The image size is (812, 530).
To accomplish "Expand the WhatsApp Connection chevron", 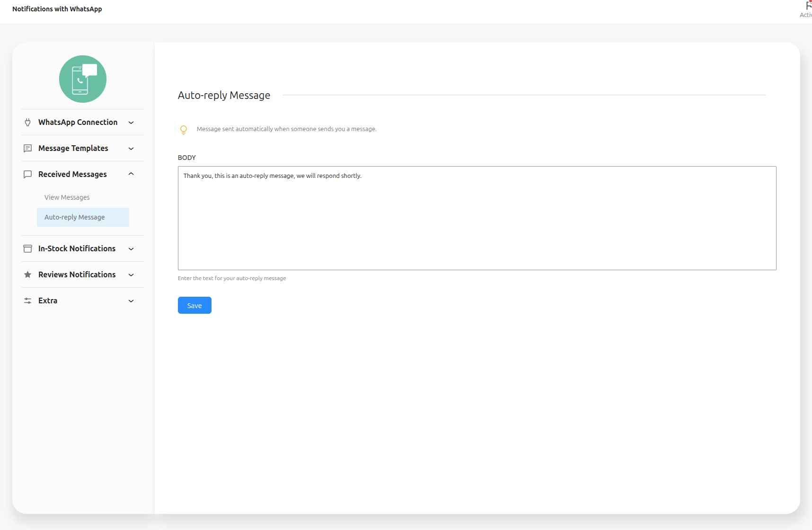I will 131,123.
